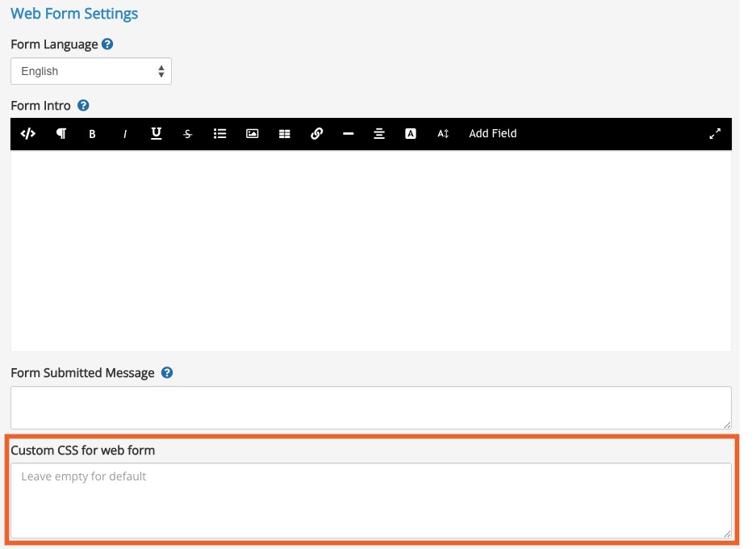Open the Add Field menu
Image resolution: width=756 pixels, height=549 pixels.
(493, 134)
